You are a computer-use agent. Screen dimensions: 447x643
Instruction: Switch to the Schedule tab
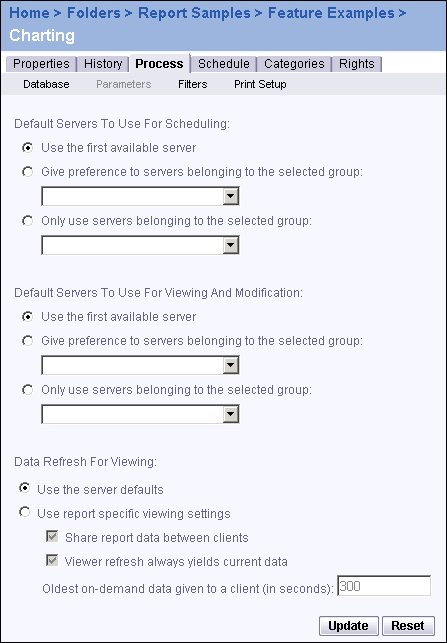click(224, 64)
